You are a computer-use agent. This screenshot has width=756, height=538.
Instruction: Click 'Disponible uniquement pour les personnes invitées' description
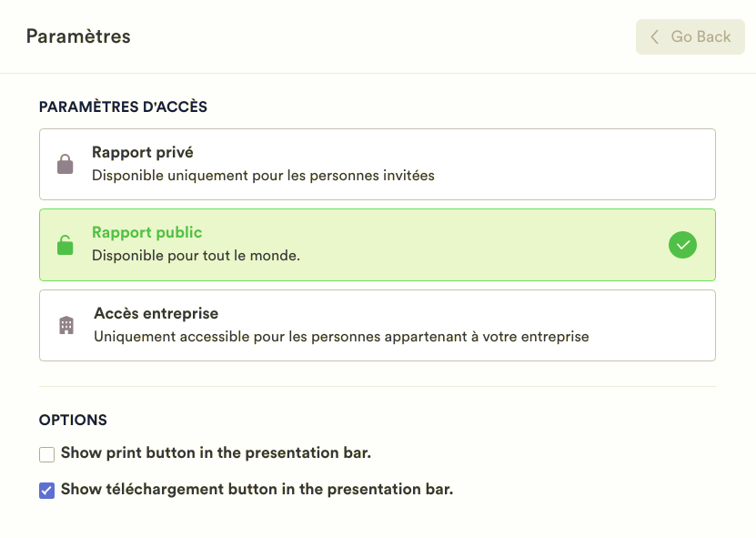pos(263,175)
